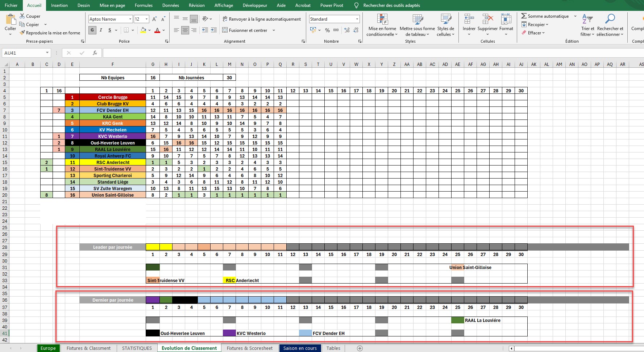Click the Couper scissors icon
Screen dimensions: 644x352
pyautogui.click(x=22, y=16)
